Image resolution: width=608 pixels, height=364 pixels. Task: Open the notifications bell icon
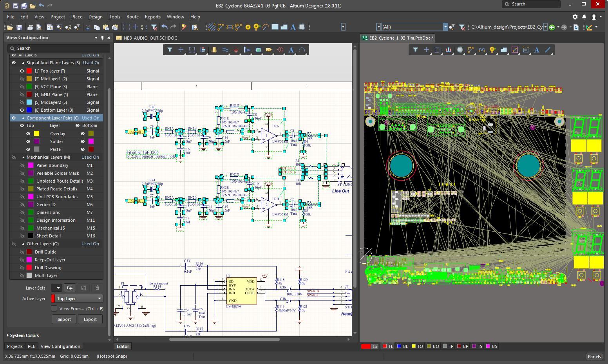584,17
